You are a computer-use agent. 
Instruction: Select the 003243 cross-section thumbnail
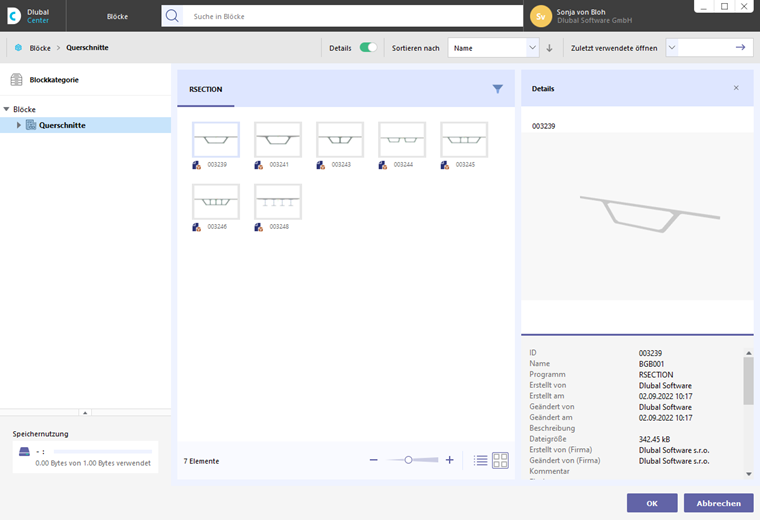click(x=340, y=140)
